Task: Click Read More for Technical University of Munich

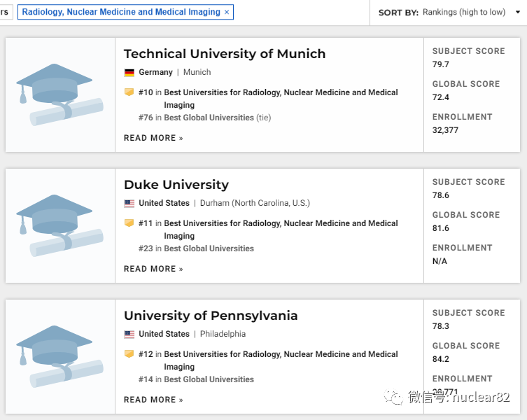Action: (153, 138)
